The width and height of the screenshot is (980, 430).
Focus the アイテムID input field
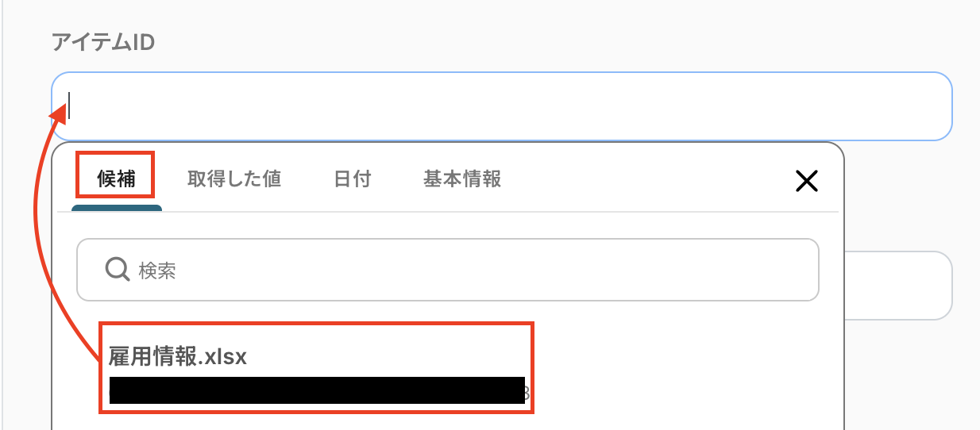pyautogui.click(x=502, y=106)
